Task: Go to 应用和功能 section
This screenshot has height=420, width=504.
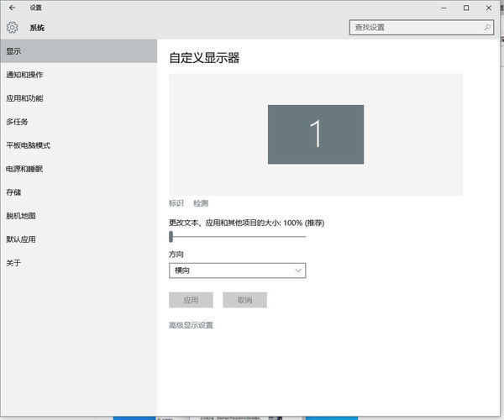Action: 24,98
